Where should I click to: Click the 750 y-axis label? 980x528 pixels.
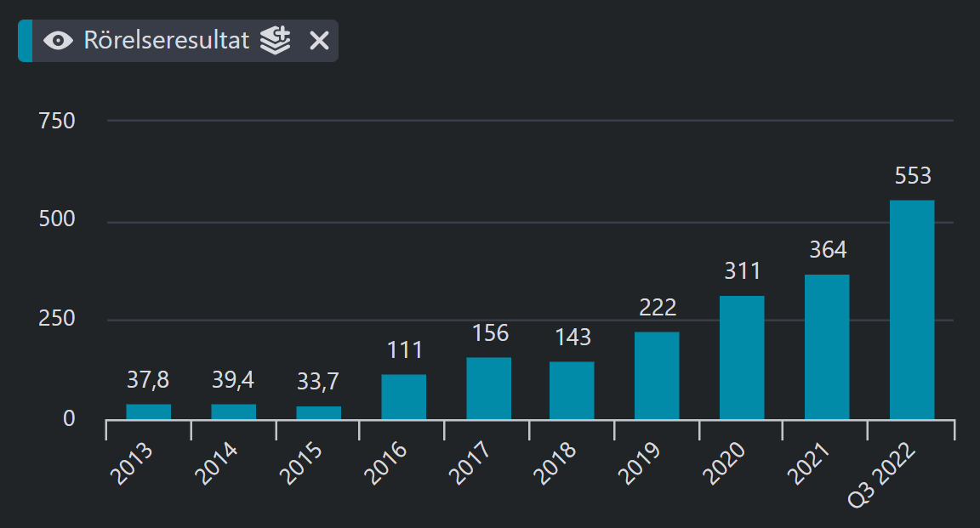coord(57,121)
